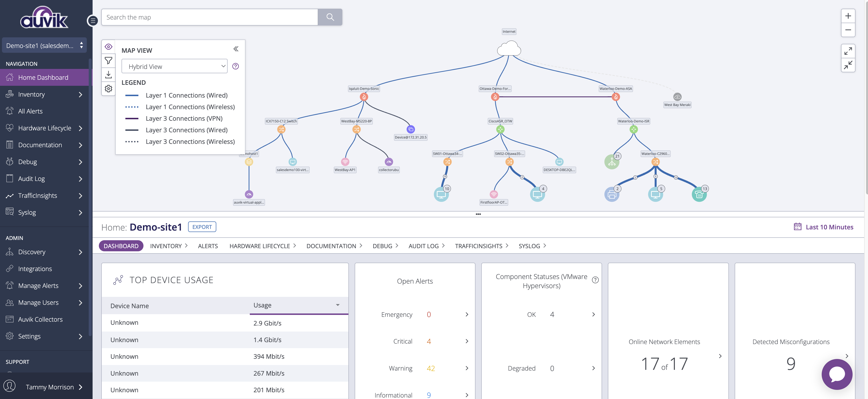Open map settings gear icon

(108, 89)
